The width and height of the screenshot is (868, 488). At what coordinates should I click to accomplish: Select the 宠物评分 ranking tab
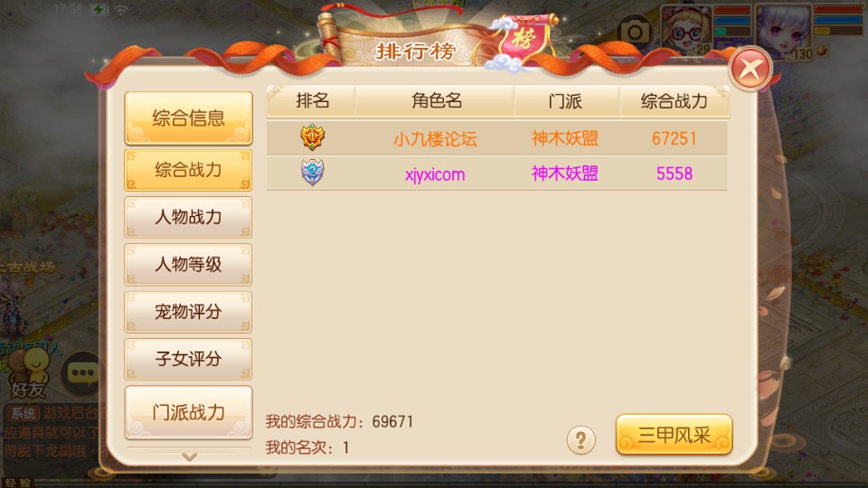[188, 312]
